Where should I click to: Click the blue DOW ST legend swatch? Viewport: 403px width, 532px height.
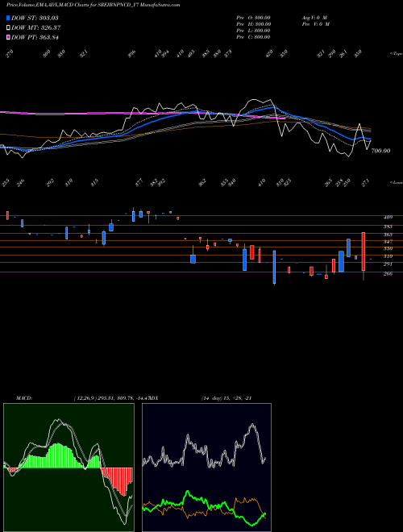(x=8, y=18)
